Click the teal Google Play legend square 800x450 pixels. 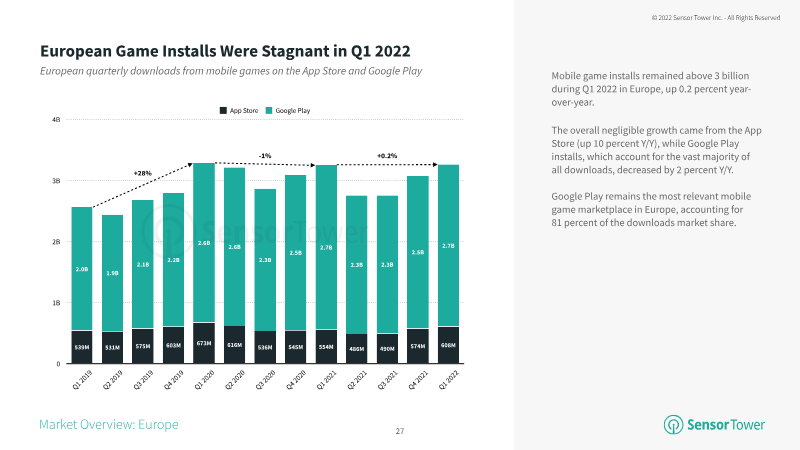pos(273,109)
